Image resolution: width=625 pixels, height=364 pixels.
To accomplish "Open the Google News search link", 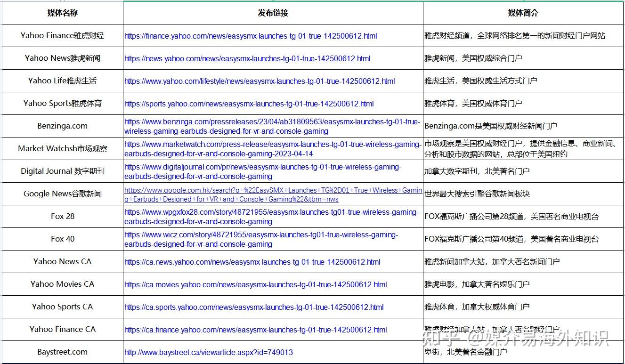I will pyautogui.click(x=273, y=194).
